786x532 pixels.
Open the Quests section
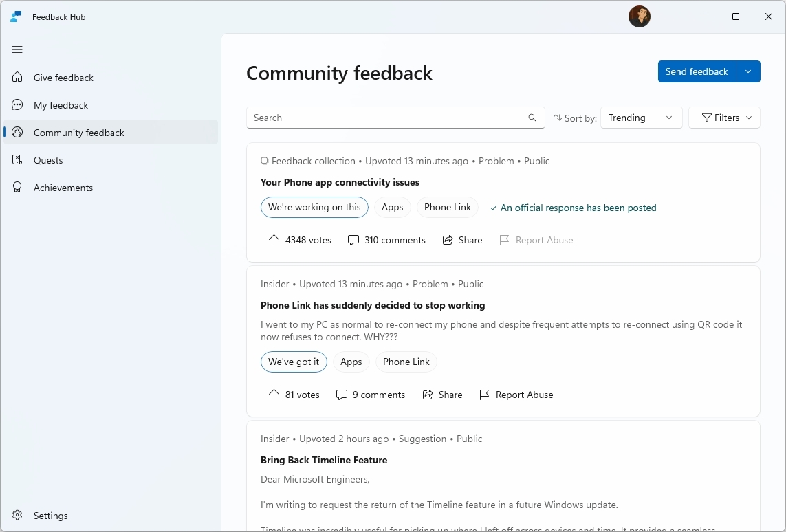[x=47, y=160]
